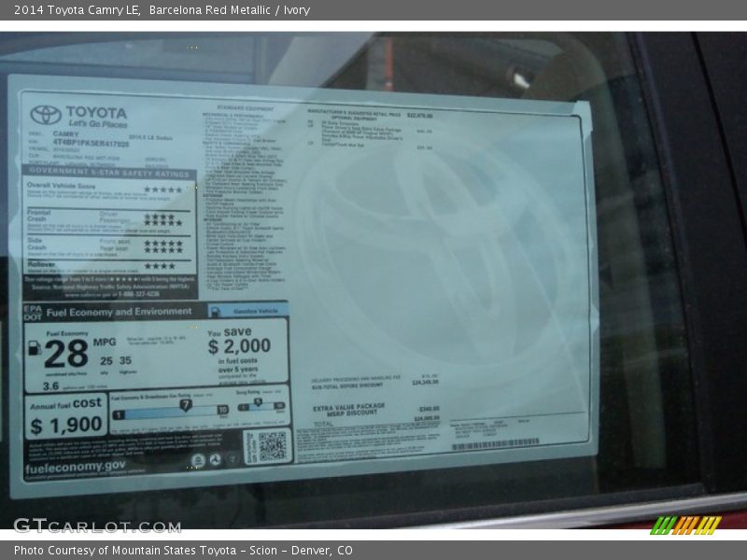Screen dimensions: 747x560
Task: Click the Frontal Crash star ratings
Action: pos(162,219)
